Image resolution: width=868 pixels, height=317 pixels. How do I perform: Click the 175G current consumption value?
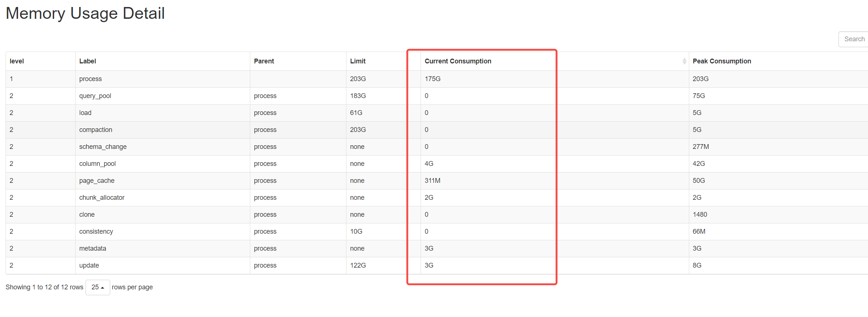tap(433, 79)
